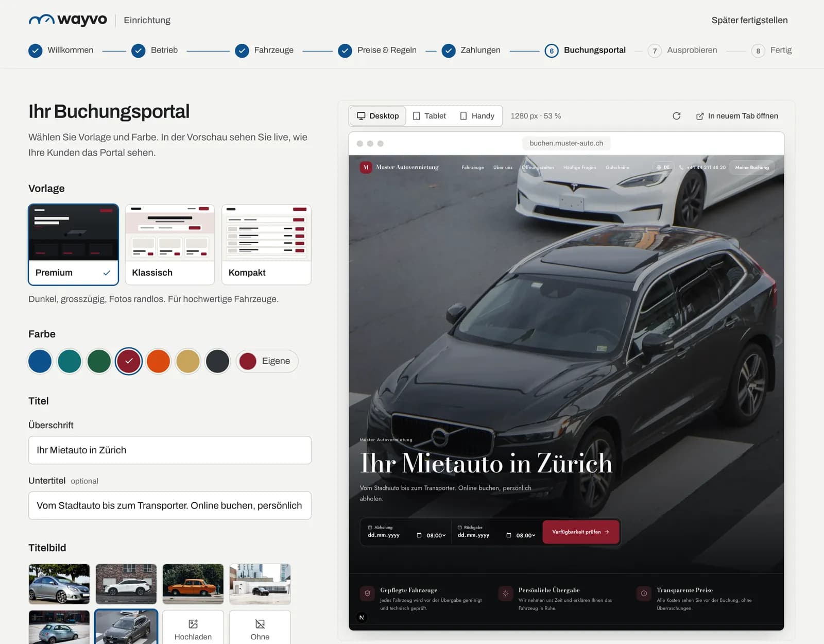Open Abholung time dropdown 08:00
824x644 pixels.
coord(436,535)
